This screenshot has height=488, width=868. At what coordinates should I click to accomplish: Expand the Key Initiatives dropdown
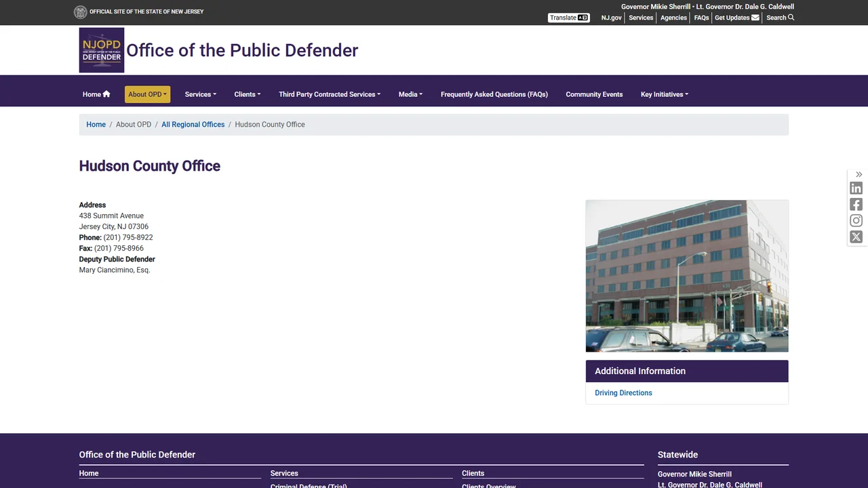click(665, 94)
